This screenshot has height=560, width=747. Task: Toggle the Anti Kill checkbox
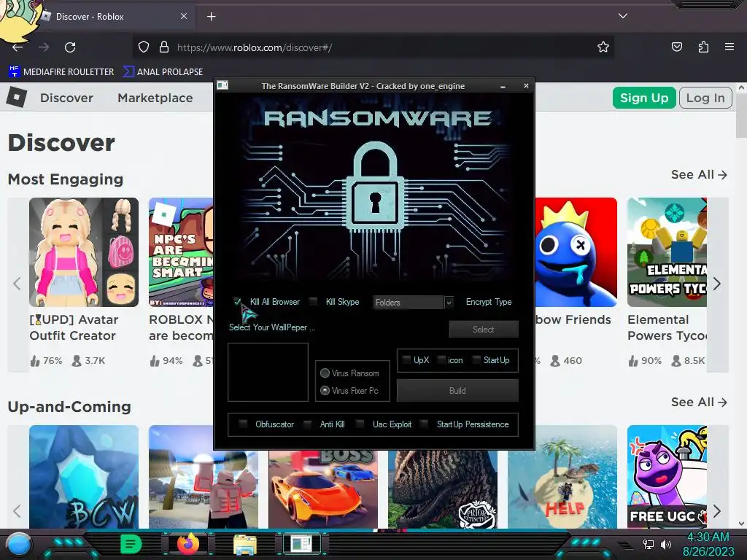pos(308,424)
